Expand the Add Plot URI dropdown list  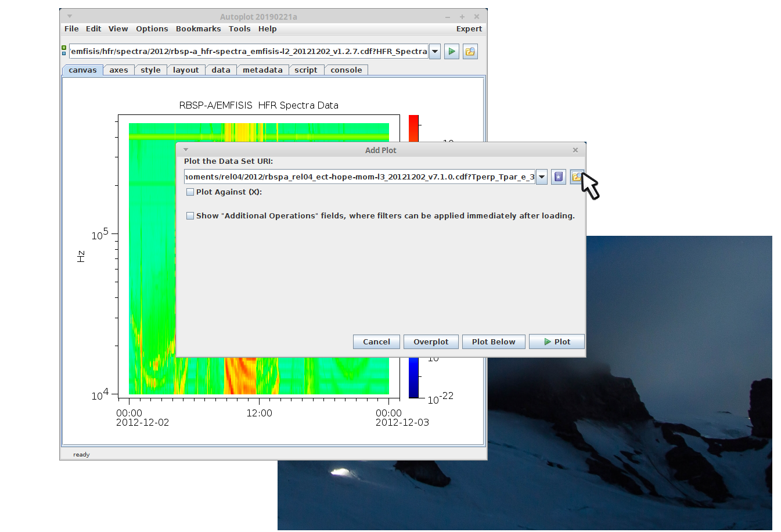pos(542,177)
